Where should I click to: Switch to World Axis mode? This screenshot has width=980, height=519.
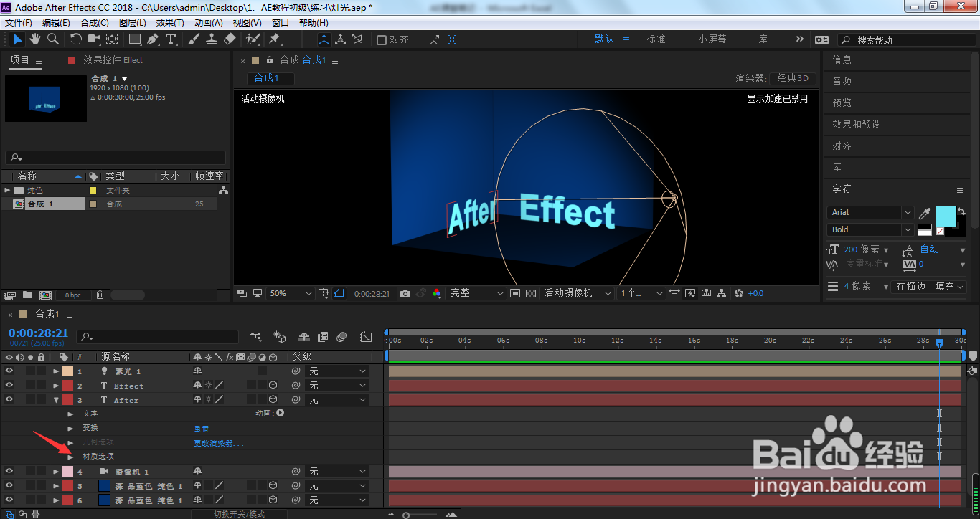pyautogui.click(x=340, y=39)
